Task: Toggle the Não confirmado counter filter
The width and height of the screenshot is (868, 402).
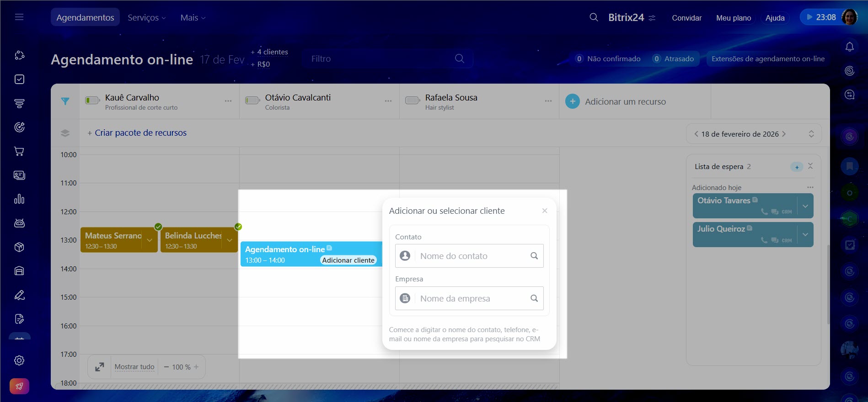Action: click(x=608, y=59)
